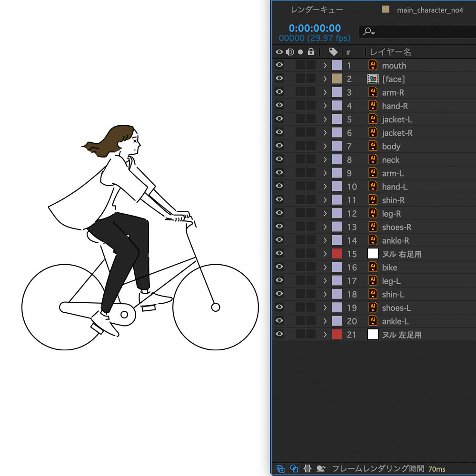Image resolution: width=476 pixels, height=476 pixels.
Task: Hide the mouth layer with its eye icon
Action: point(279,66)
